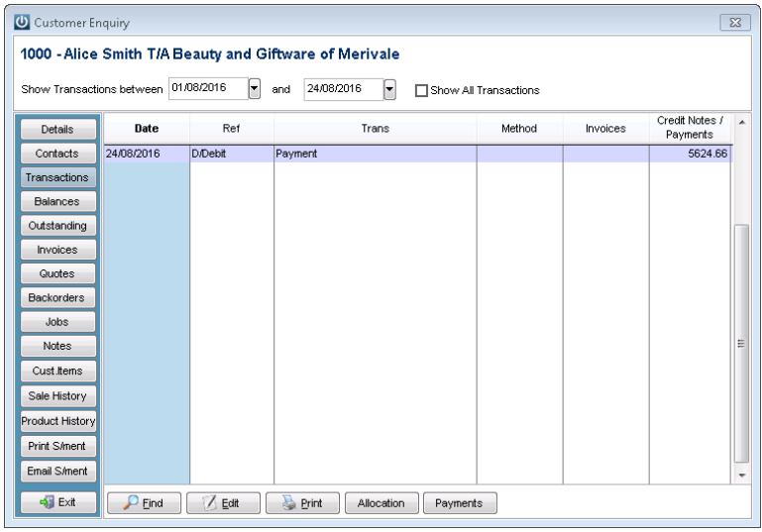Click the Print printer icon
762x532 pixels.
tap(289, 502)
